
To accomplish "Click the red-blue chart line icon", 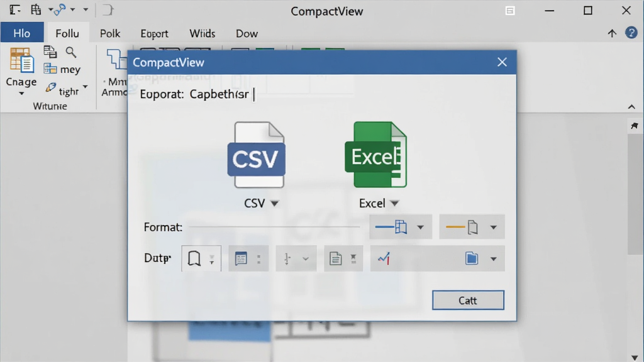I will pos(384,258).
